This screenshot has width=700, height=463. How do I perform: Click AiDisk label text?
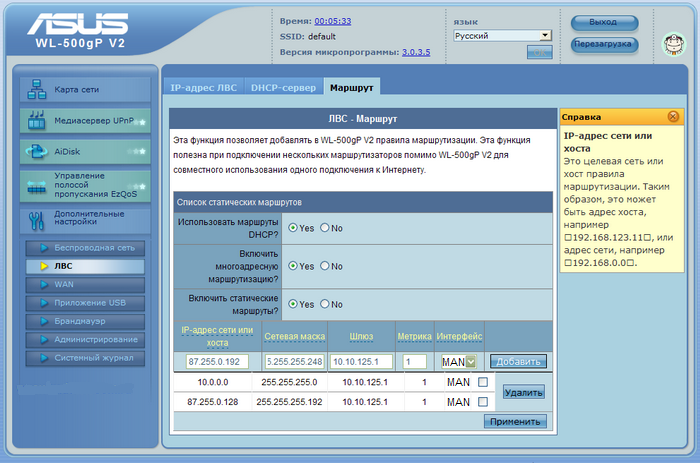click(67, 152)
